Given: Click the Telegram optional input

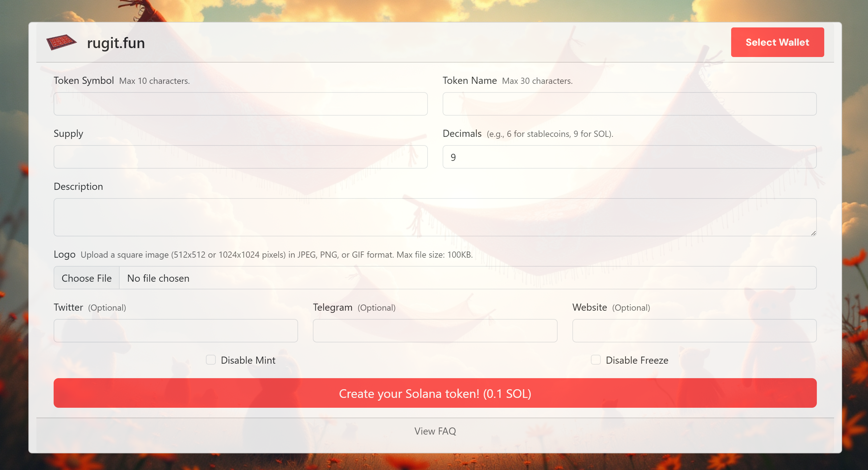Looking at the screenshot, I should 435,330.
